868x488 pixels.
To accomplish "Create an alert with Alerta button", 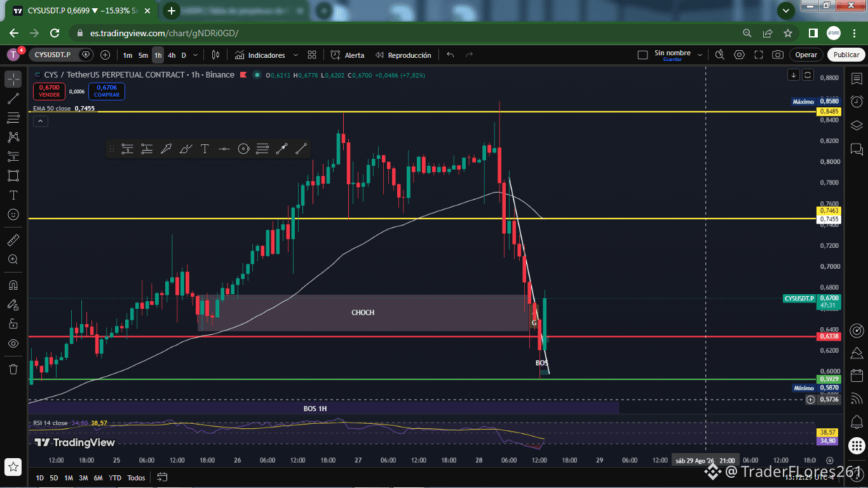I will coord(348,55).
